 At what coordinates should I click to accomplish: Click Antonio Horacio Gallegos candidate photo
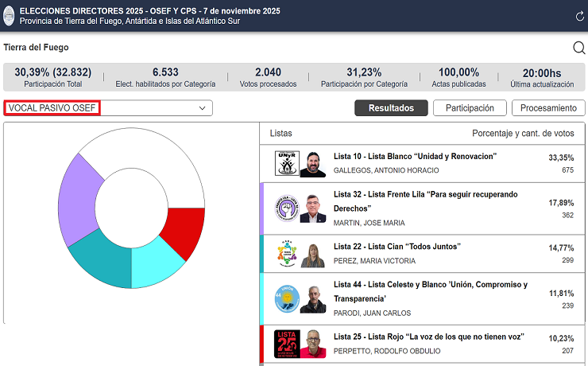point(313,164)
